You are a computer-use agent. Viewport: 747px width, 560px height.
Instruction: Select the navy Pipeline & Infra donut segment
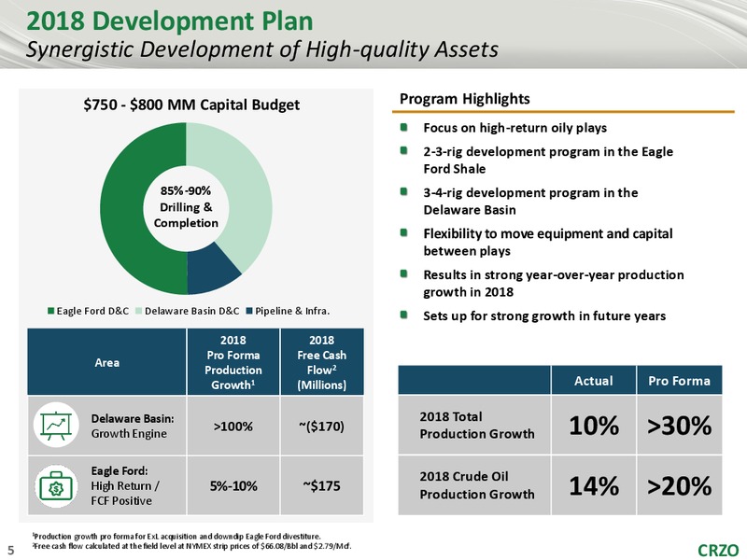coord(212,269)
